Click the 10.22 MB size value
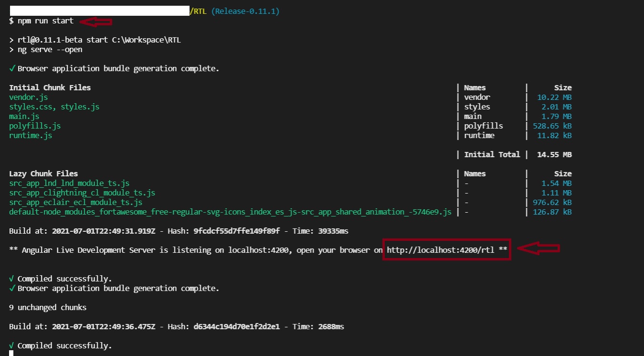Image resolution: width=644 pixels, height=356 pixels. (x=554, y=97)
